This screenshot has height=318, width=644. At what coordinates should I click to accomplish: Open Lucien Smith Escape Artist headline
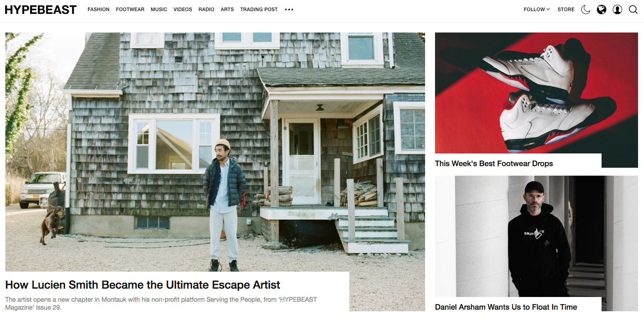[143, 285]
